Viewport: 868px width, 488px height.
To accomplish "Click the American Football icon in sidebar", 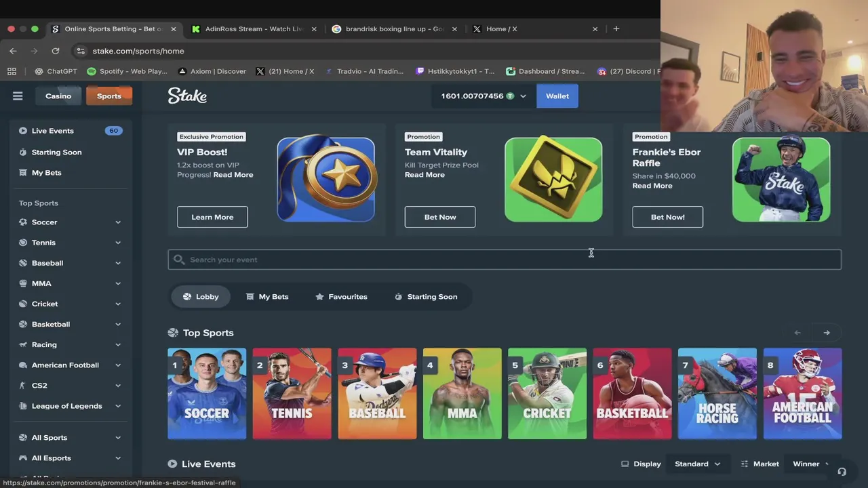I will [23, 365].
